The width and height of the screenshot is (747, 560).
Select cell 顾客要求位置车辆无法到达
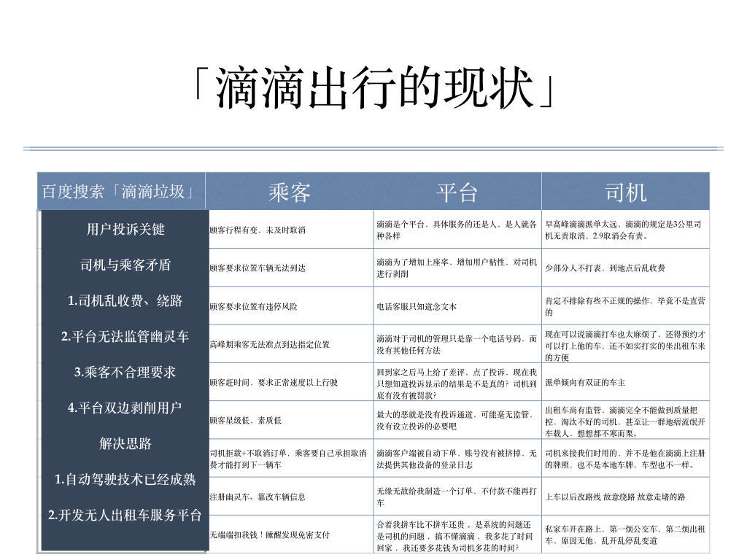click(x=291, y=268)
